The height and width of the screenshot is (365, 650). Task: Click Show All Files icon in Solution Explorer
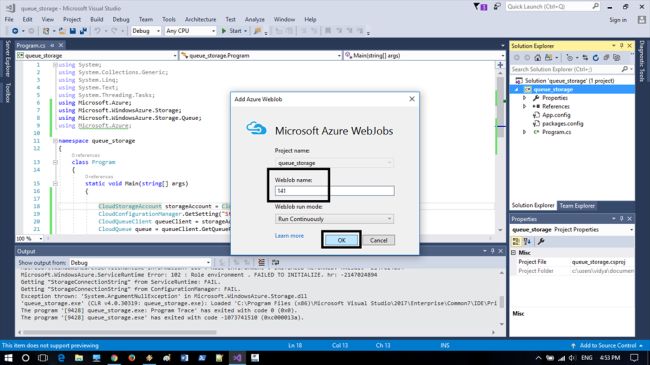(x=617, y=58)
